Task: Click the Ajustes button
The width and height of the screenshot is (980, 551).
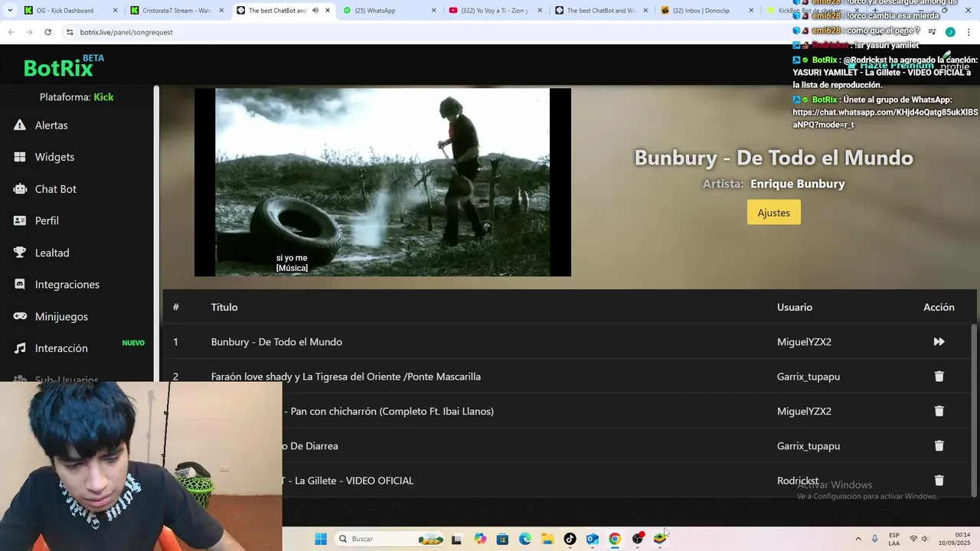Action: [773, 213]
